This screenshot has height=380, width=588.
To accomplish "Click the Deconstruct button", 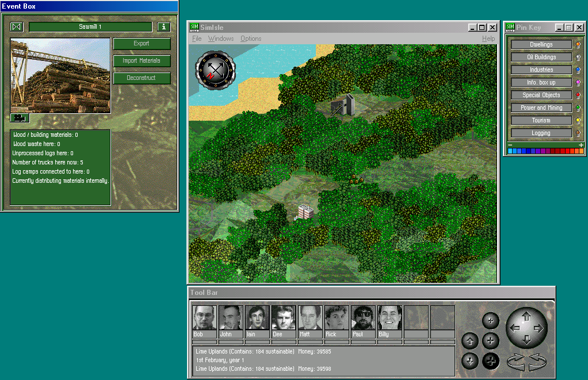I will (x=142, y=78).
